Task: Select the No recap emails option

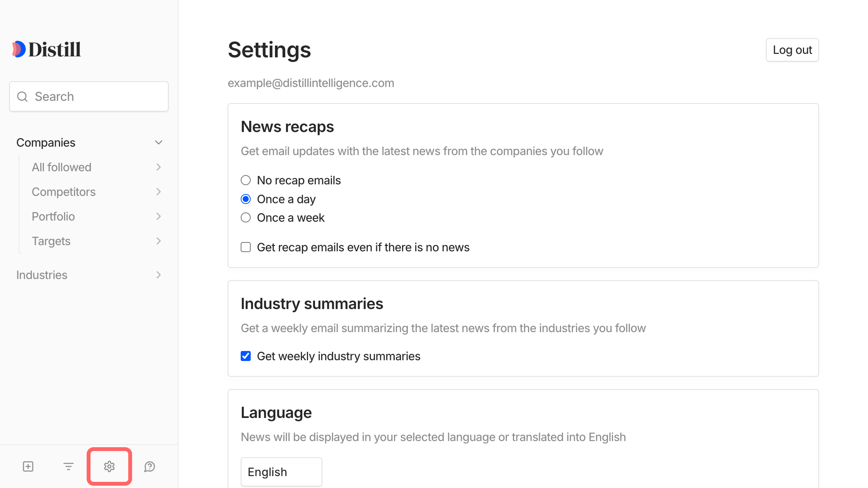Action: click(245, 180)
